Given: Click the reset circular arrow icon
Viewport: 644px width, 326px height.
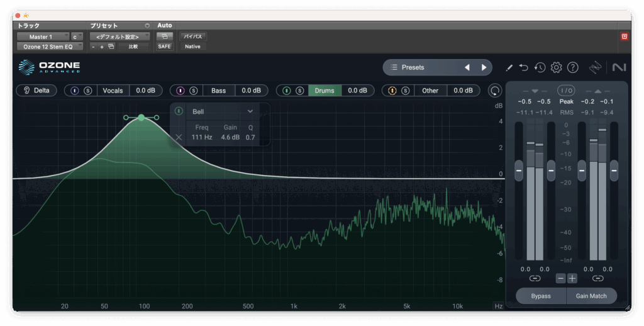Looking at the screenshot, I should tap(496, 91).
